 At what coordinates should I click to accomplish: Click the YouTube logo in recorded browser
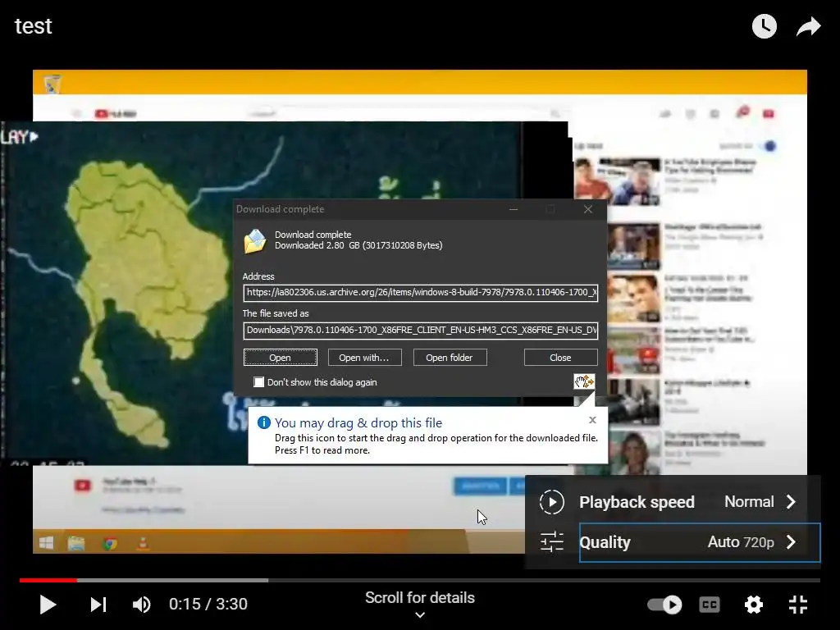pyautogui.click(x=115, y=113)
